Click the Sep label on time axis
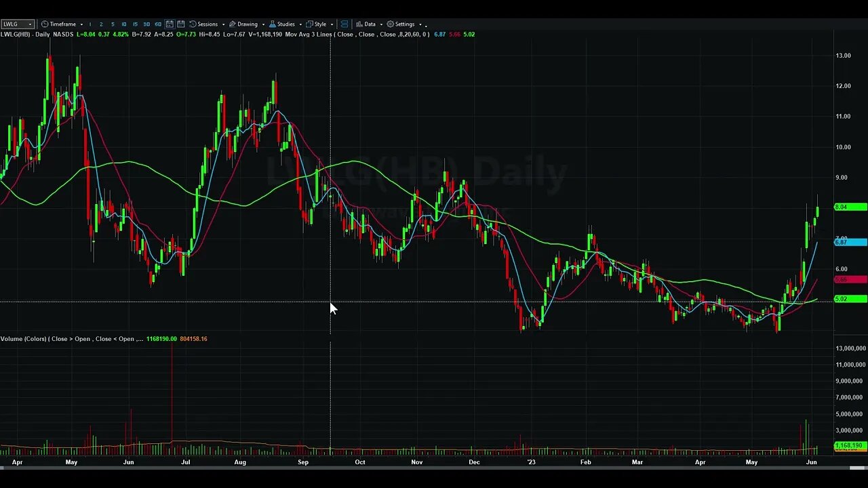Screen dimensions: 868x488 pos(303,462)
